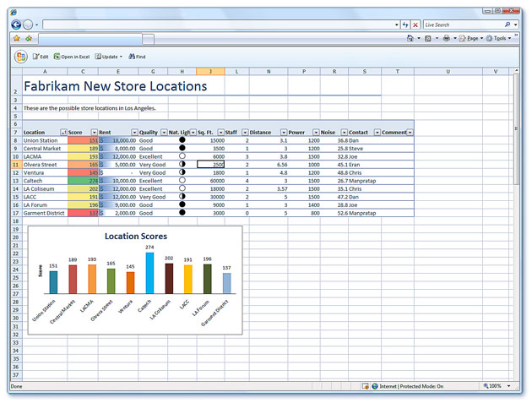
Task: Click Add to Favorites star-plus icon
Action: click(x=29, y=38)
